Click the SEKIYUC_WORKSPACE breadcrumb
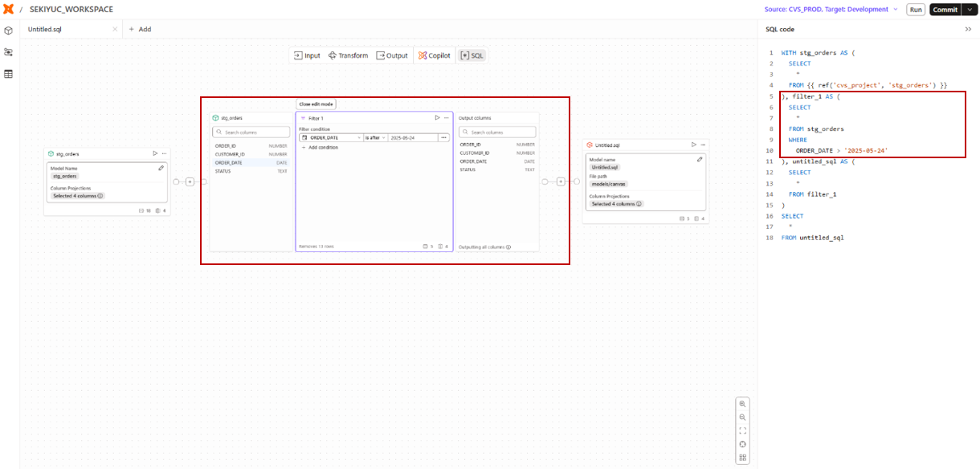The height and width of the screenshot is (469, 980). (x=71, y=10)
